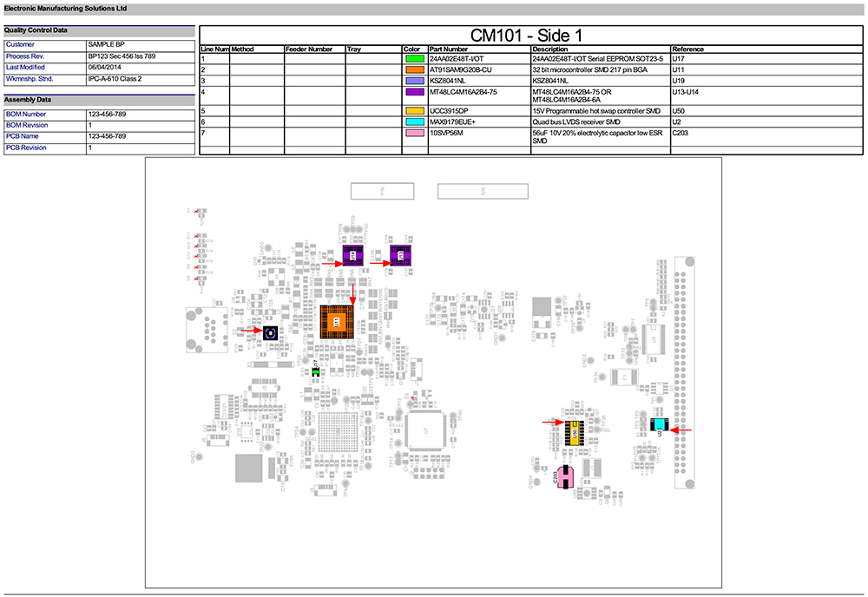This screenshot has height=597, width=868.
Task: Click the dark blue U19 component
Action: pos(270,333)
